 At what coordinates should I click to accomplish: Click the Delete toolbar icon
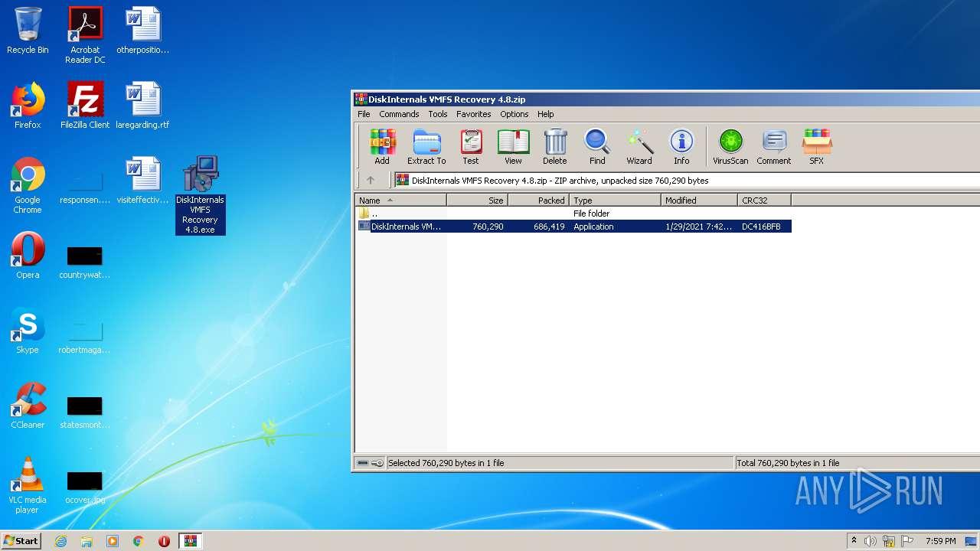click(x=555, y=146)
